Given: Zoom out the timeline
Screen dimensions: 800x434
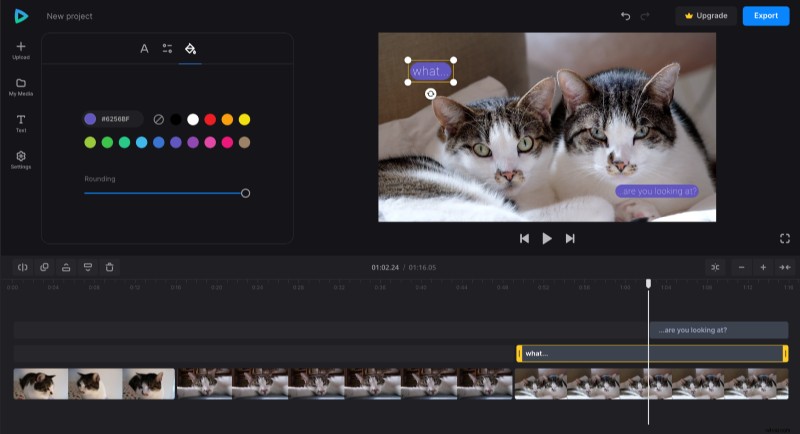Looking at the screenshot, I should coord(741,267).
